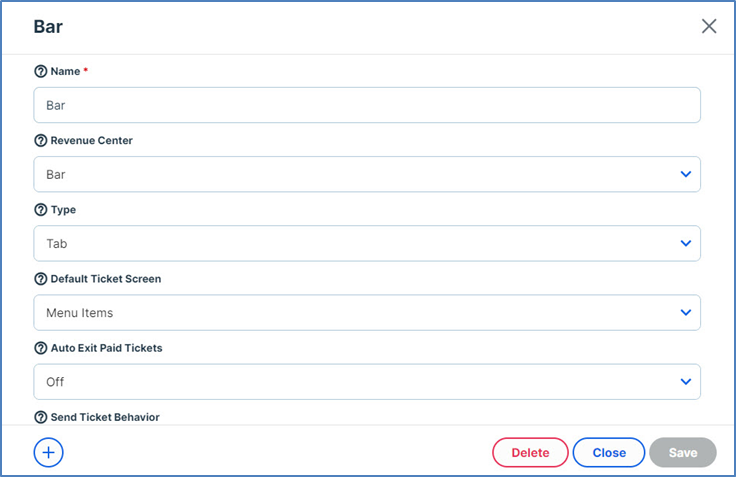The image size is (736, 477).
Task: Click help icon beside Send Ticket Behavior
Action: [x=41, y=417]
